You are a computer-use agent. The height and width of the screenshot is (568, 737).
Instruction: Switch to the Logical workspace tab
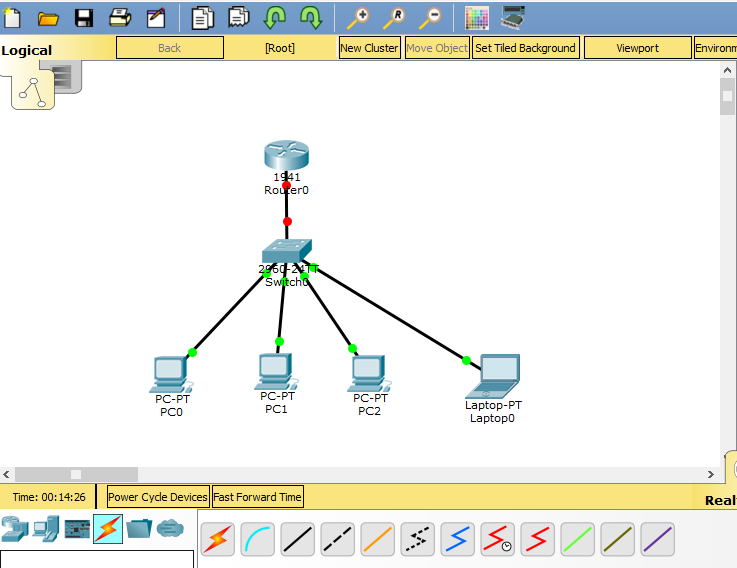[x=27, y=50]
